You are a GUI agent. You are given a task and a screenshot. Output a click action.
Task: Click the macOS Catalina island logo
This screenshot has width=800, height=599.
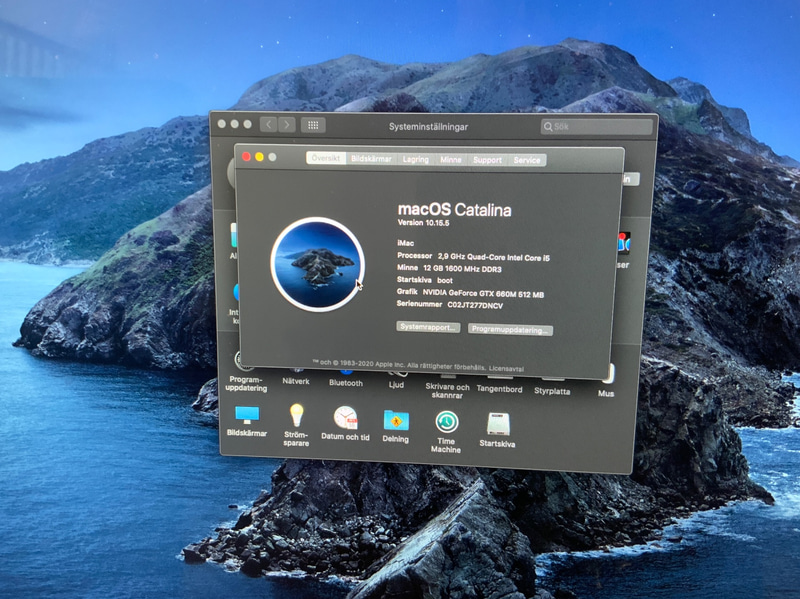coord(317,264)
